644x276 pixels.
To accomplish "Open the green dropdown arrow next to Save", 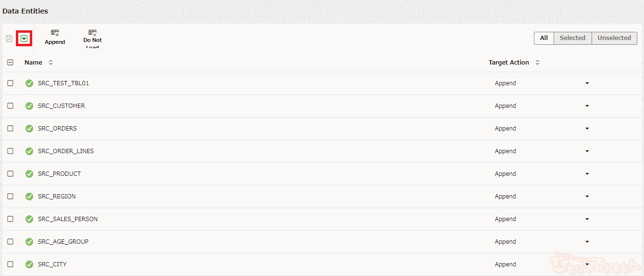I will [x=24, y=39].
